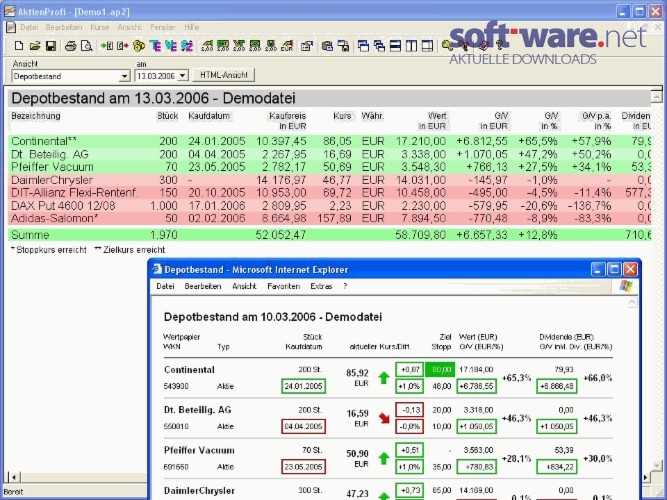Open Ansicht menu in the Internet Explorer window
Image resolution: width=667 pixels, height=500 pixels.
tap(244, 286)
